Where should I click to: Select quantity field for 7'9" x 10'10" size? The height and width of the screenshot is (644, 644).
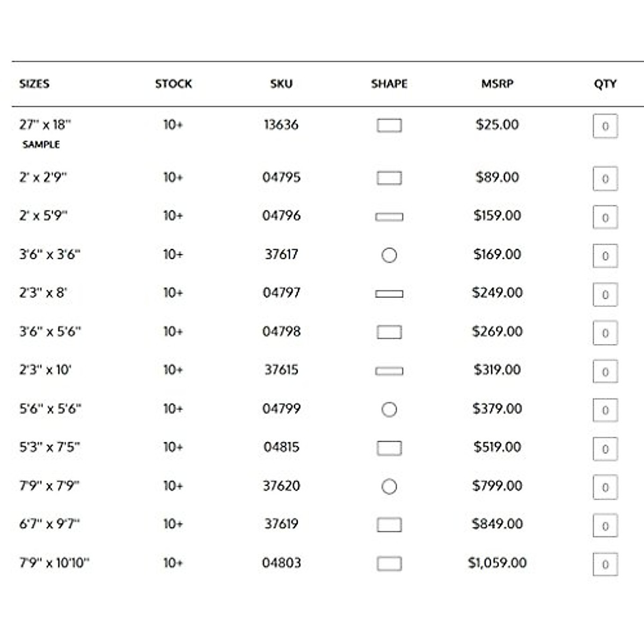pyautogui.click(x=605, y=565)
